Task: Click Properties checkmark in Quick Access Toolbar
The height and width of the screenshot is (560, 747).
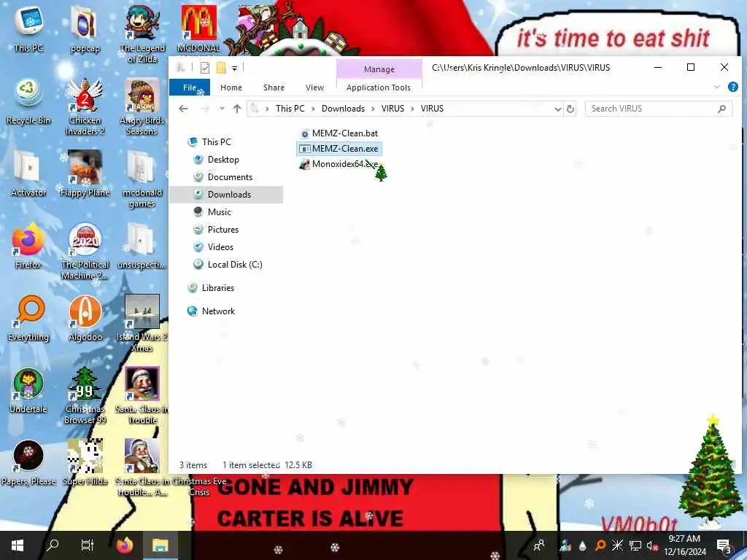Action: click(205, 68)
